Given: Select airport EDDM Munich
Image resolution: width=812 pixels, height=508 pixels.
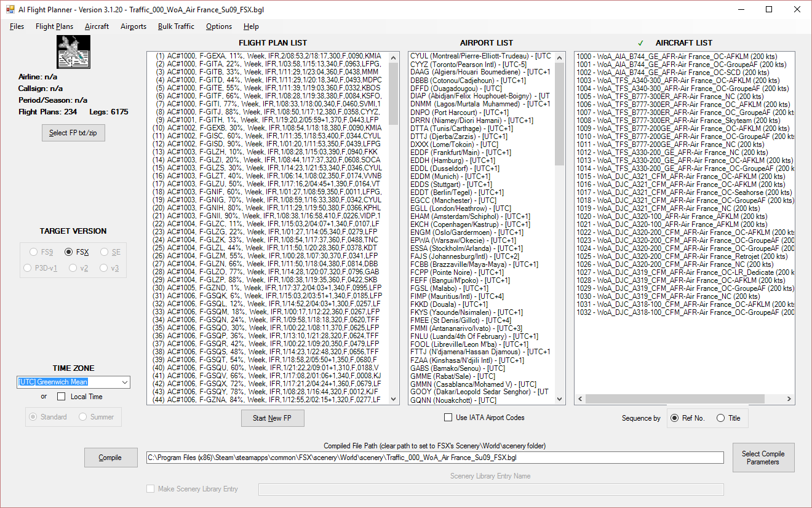Looking at the screenshot, I should click(482, 177).
